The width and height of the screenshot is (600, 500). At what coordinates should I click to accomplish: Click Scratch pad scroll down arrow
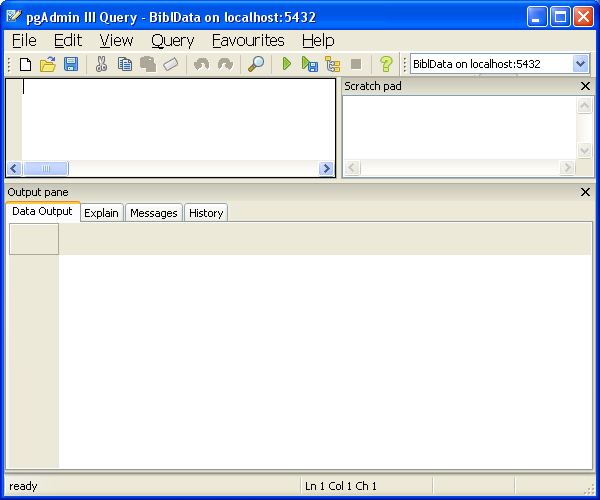click(x=584, y=150)
